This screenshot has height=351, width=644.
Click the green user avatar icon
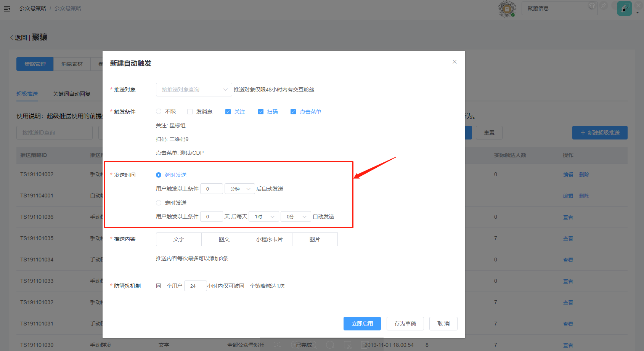(624, 9)
